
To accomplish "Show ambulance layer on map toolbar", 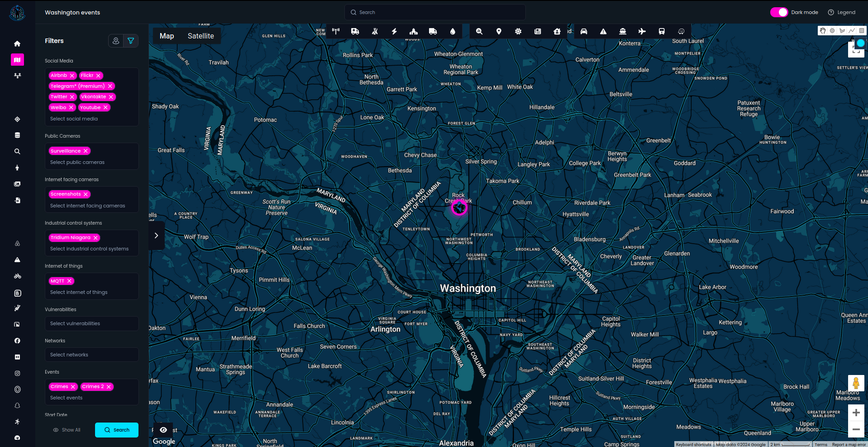I will 355,31.
